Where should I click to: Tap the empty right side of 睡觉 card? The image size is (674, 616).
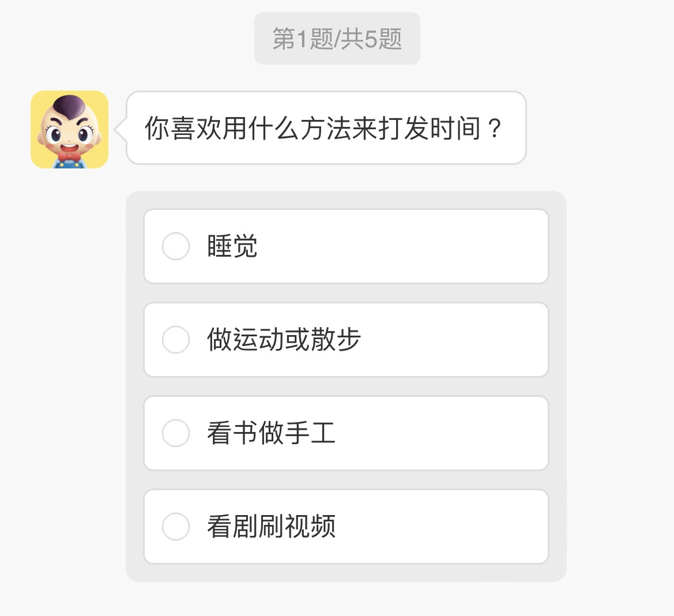pyautogui.click(x=450, y=246)
